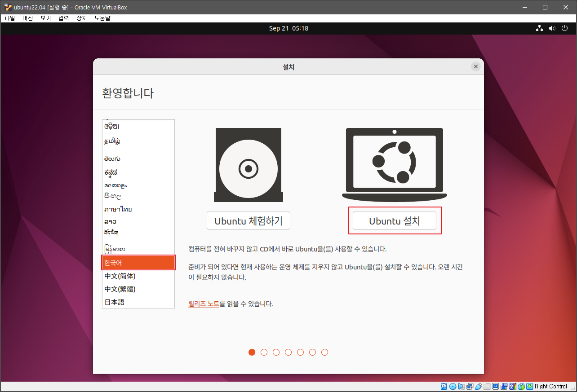577x392 pixels.
Task: Open the 보기 menu
Action: (46, 18)
